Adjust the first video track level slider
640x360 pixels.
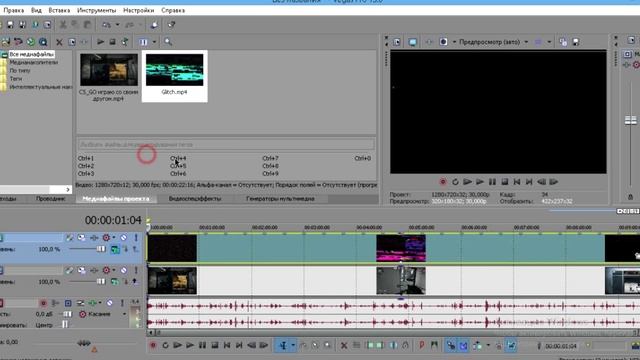pyautogui.click(x=100, y=249)
